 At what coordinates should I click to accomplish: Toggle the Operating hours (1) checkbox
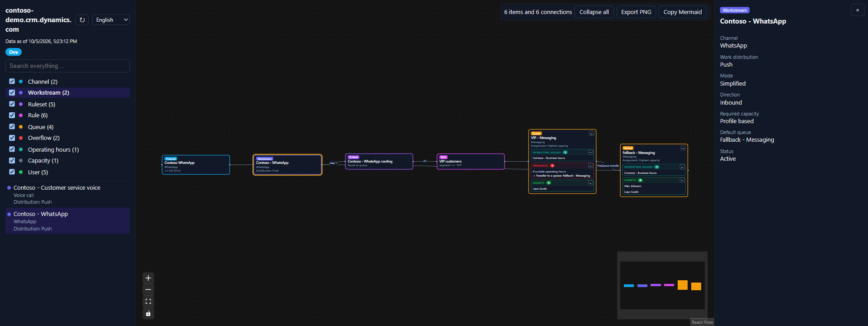tap(12, 149)
